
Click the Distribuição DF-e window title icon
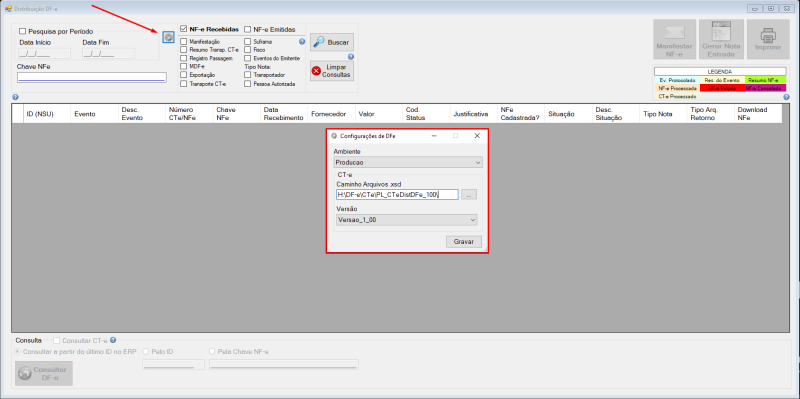pyautogui.click(x=8, y=8)
